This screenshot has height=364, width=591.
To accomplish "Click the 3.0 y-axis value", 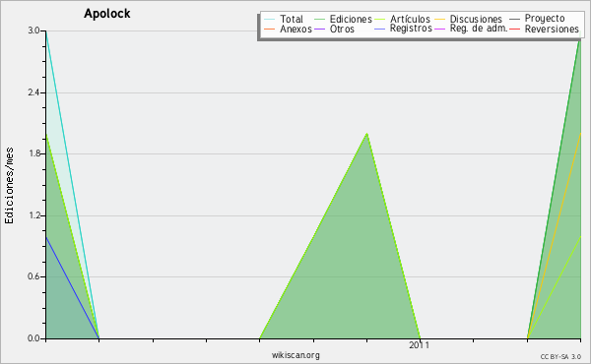I will [x=33, y=30].
